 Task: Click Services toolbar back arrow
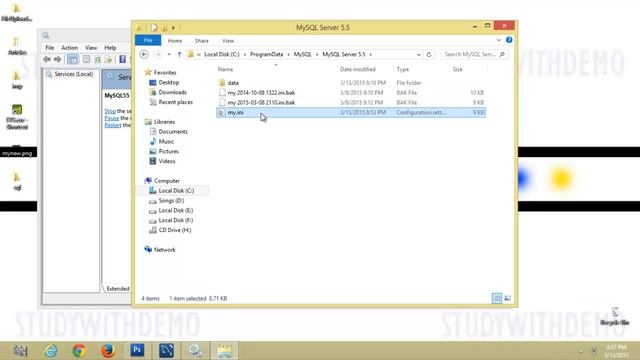[x=47, y=60]
